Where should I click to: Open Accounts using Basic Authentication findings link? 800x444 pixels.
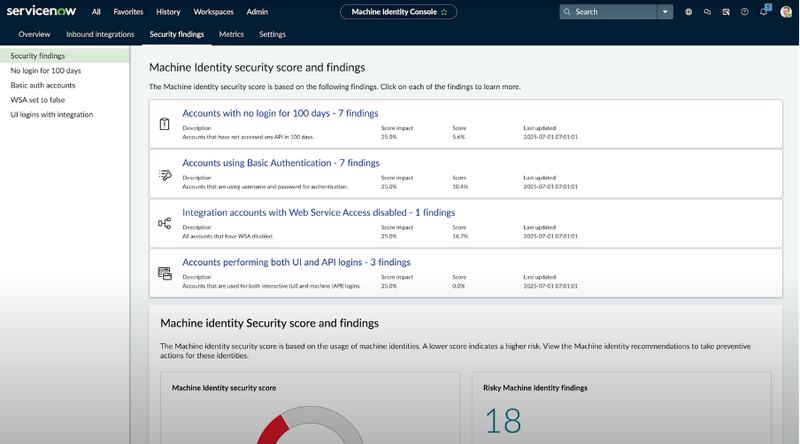[281, 163]
